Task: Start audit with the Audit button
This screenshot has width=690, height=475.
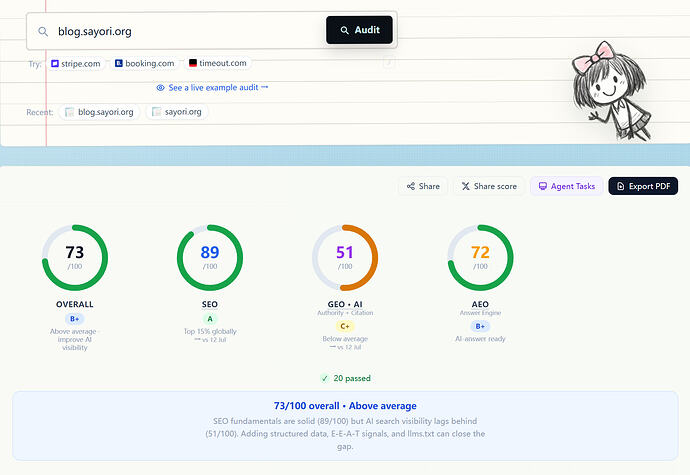Action: pos(359,30)
